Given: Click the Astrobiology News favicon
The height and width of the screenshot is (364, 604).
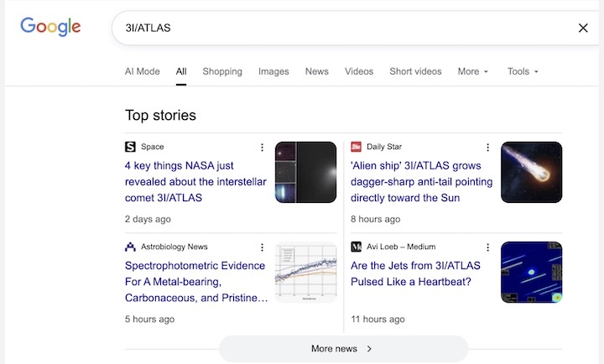Looking at the screenshot, I should pyautogui.click(x=130, y=247).
